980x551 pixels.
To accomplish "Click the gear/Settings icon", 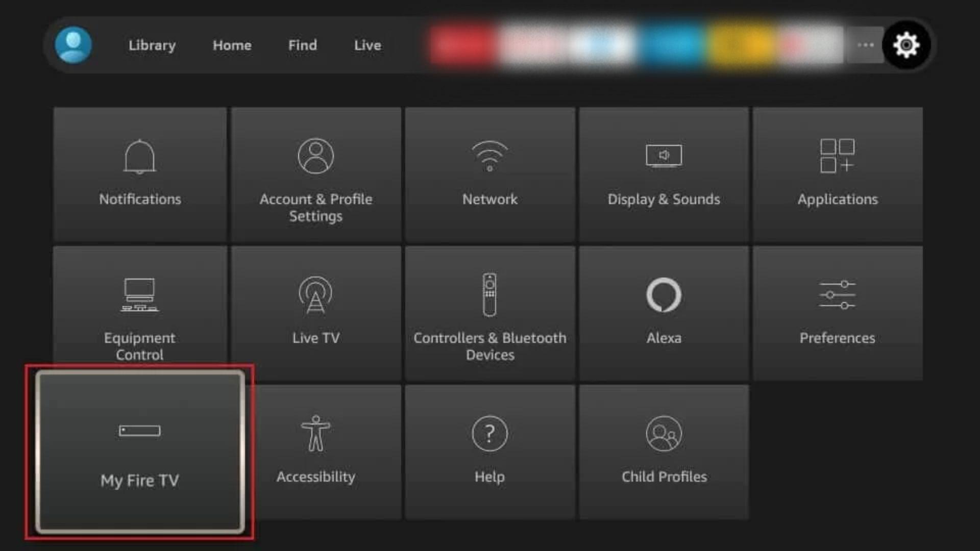I will (906, 44).
